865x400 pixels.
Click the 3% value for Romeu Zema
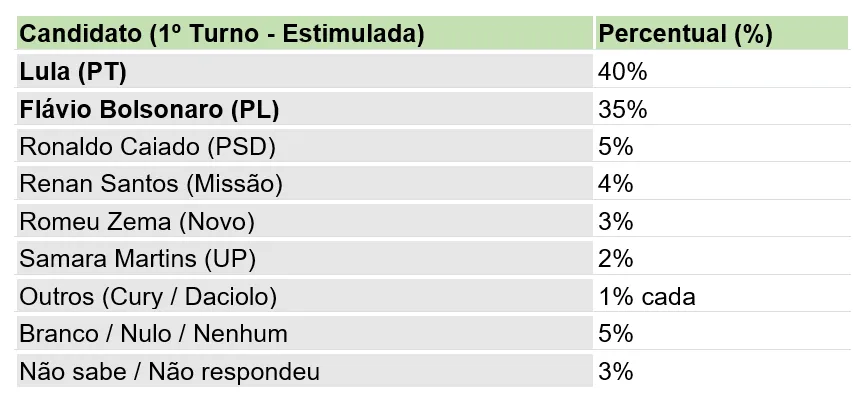click(x=616, y=221)
